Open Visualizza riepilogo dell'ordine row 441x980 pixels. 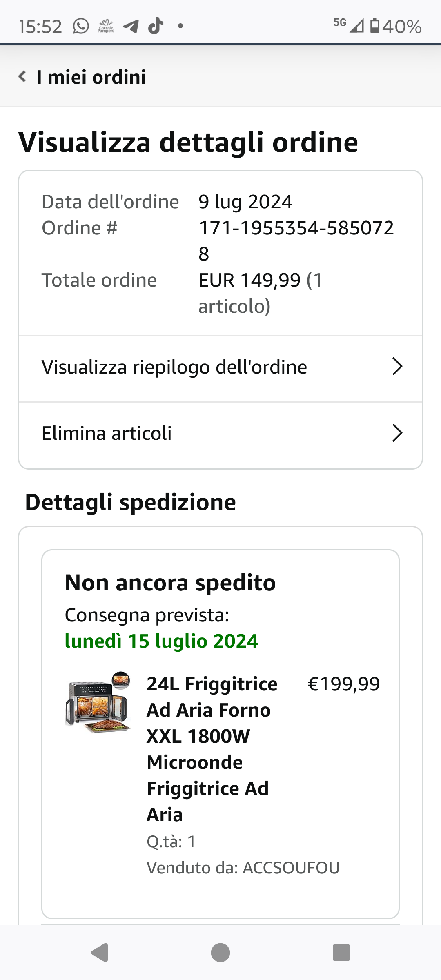coord(174,367)
